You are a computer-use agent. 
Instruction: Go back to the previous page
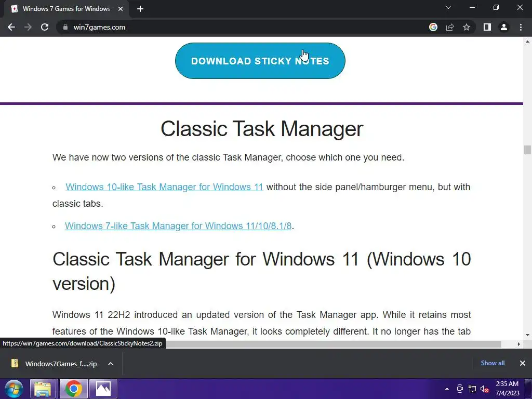pos(11,27)
